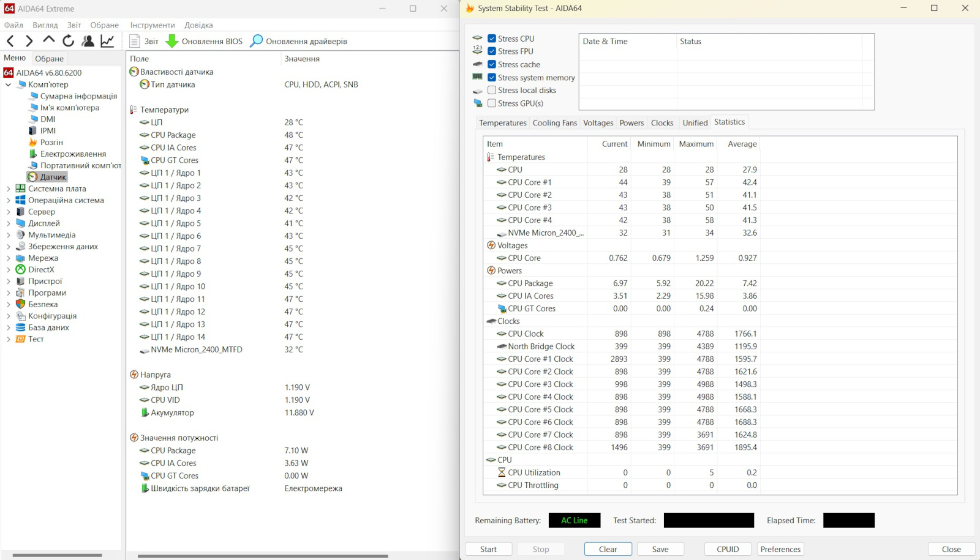Click the horizontal scrollbar under sensor list
This screenshot has height=560, width=980.
[263, 556]
